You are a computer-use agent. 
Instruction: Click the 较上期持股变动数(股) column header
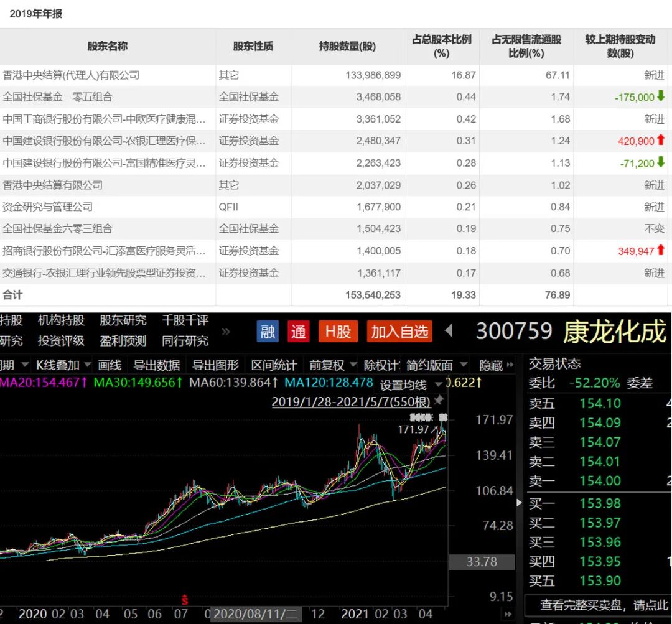[x=620, y=46]
